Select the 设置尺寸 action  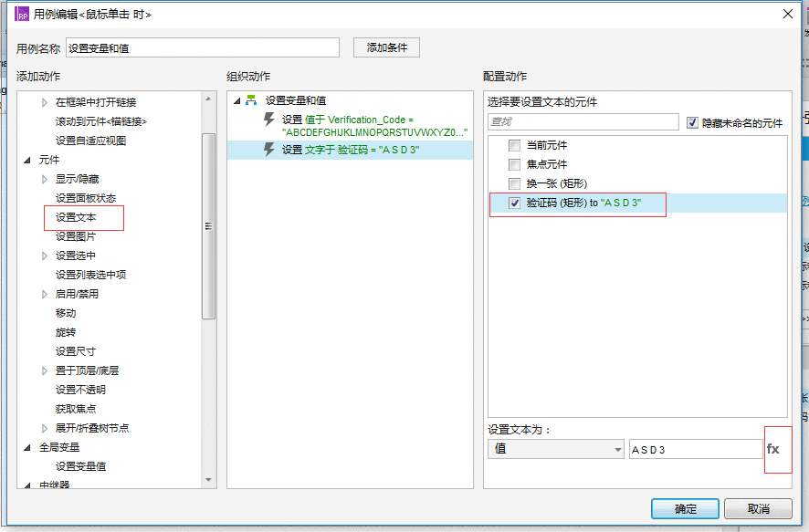[76, 351]
